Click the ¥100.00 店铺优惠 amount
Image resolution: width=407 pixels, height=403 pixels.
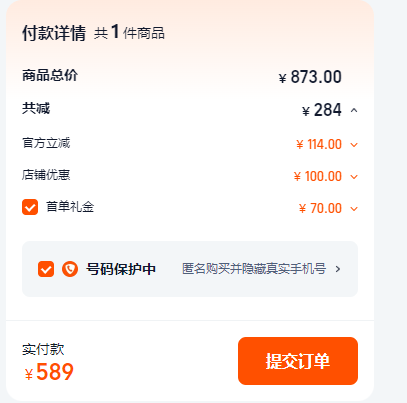pyautogui.click(x=318, y=177)
